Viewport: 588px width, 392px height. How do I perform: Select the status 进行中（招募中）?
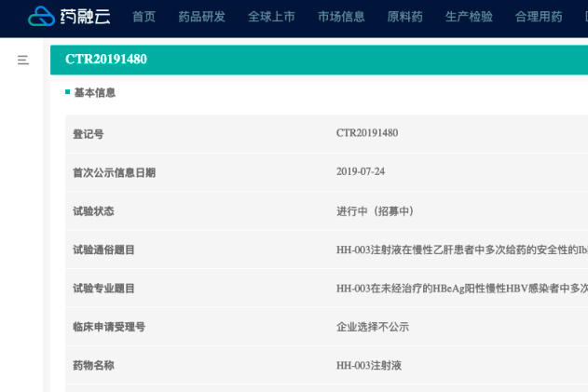pos(376,211)
